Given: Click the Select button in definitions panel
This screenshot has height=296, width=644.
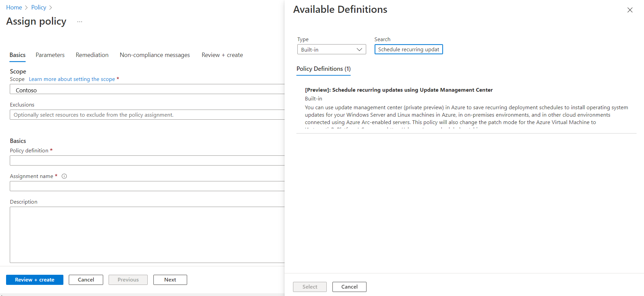Looking at the screenshot, I should coord(310,287).
